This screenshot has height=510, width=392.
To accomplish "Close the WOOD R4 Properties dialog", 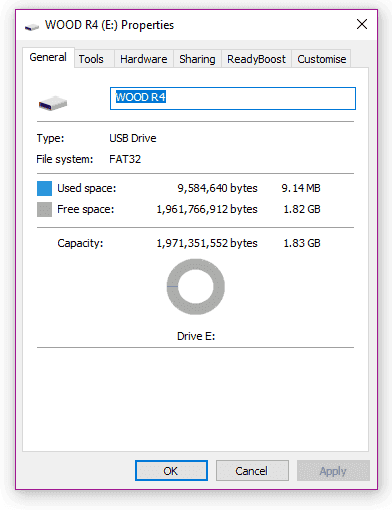I will 362,24.
